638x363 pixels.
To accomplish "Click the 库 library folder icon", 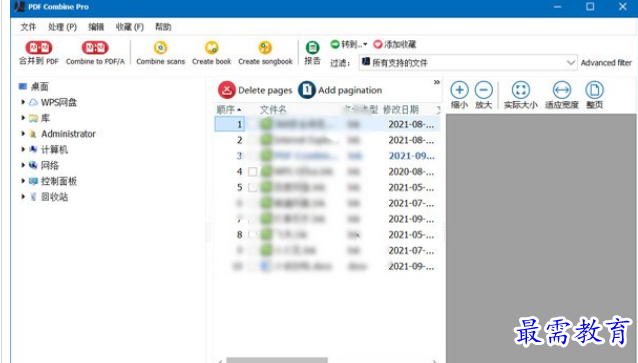I will 33,118.
